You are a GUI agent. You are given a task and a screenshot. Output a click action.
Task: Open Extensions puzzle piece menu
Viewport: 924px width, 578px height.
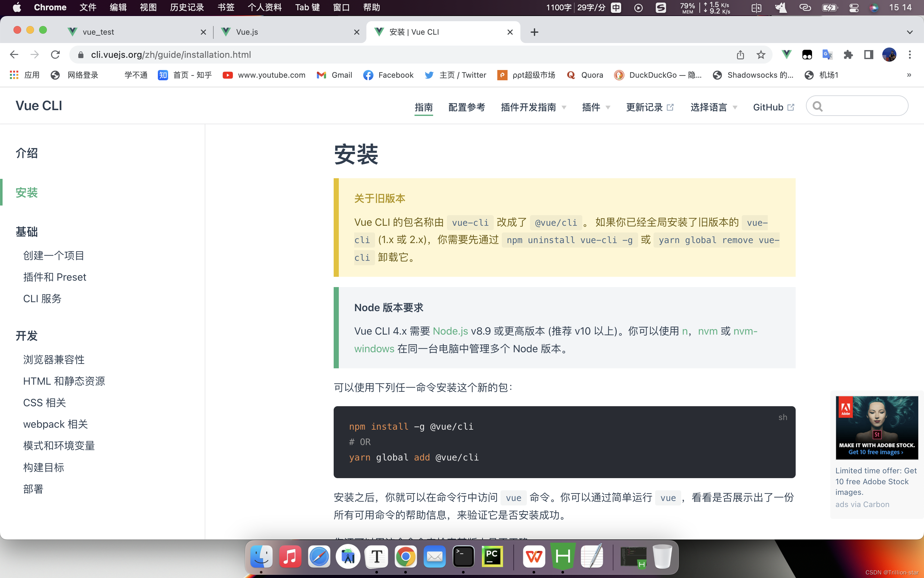[x=848, y=55]
